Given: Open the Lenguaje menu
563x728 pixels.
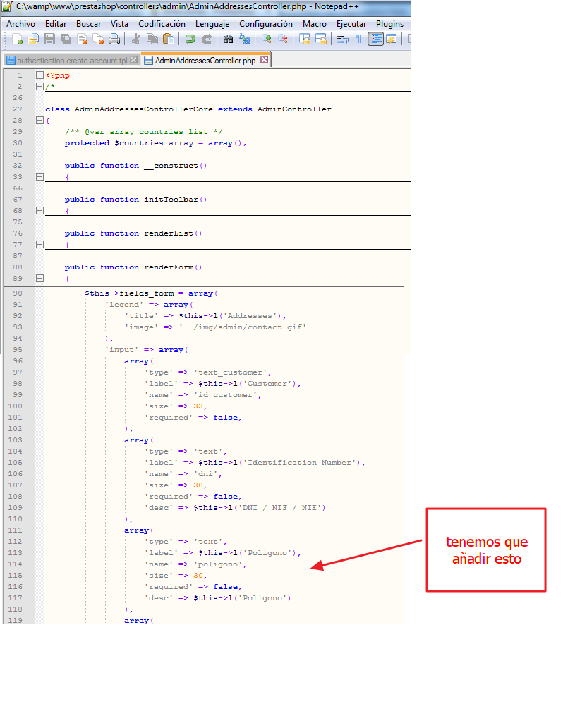Looking at the screenshot, I should pos(212,24).
